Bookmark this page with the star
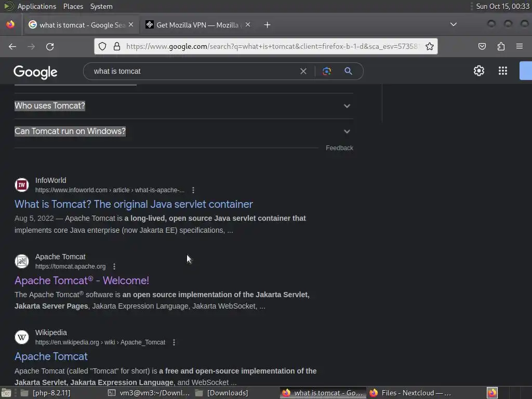The height and width of the screenshot is (399, 532). [430, 46]
